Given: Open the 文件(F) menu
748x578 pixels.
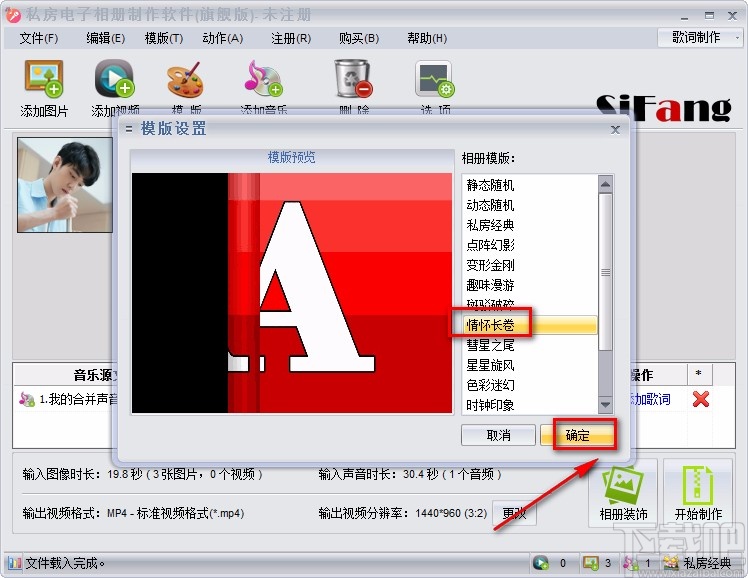Looking at the screenshot, I should (39, 38).
